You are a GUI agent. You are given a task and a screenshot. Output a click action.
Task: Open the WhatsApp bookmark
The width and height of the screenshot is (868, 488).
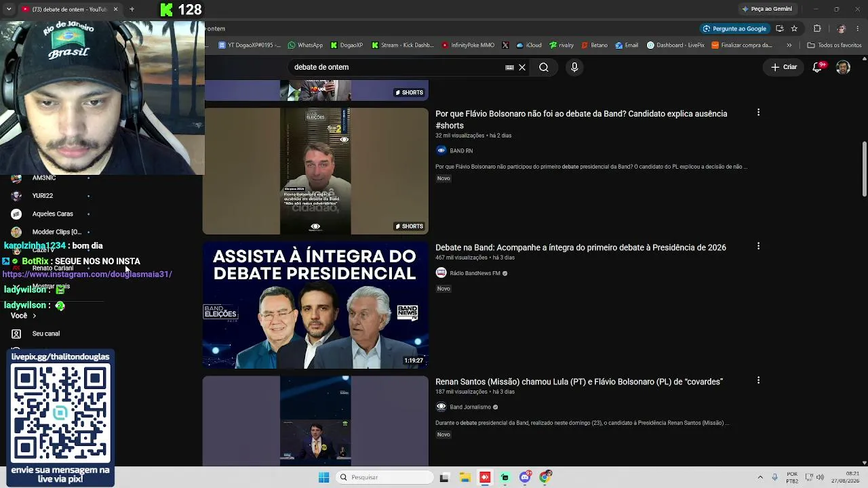click(x=305, y=45)
